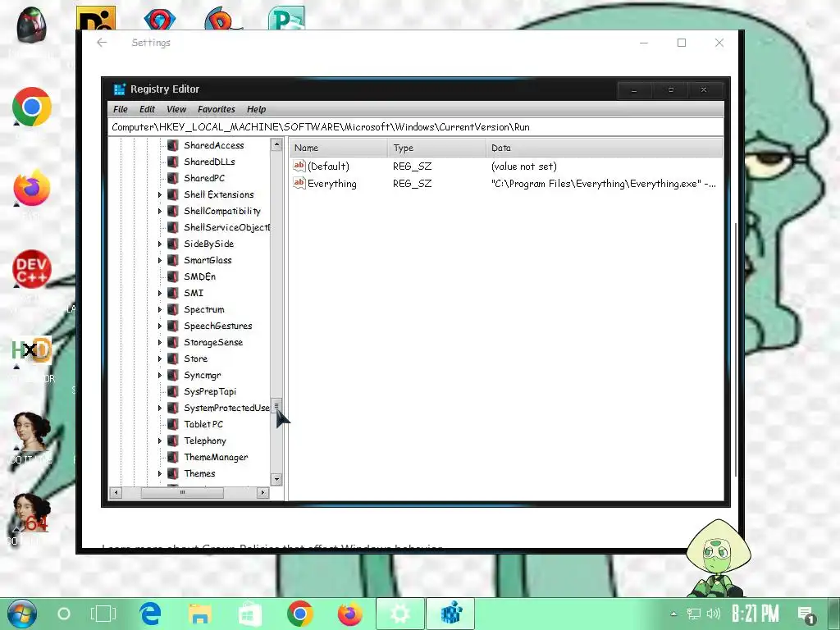Select the Store key folder icon
This screenshot has height=630, width=840.
point(173,359)
